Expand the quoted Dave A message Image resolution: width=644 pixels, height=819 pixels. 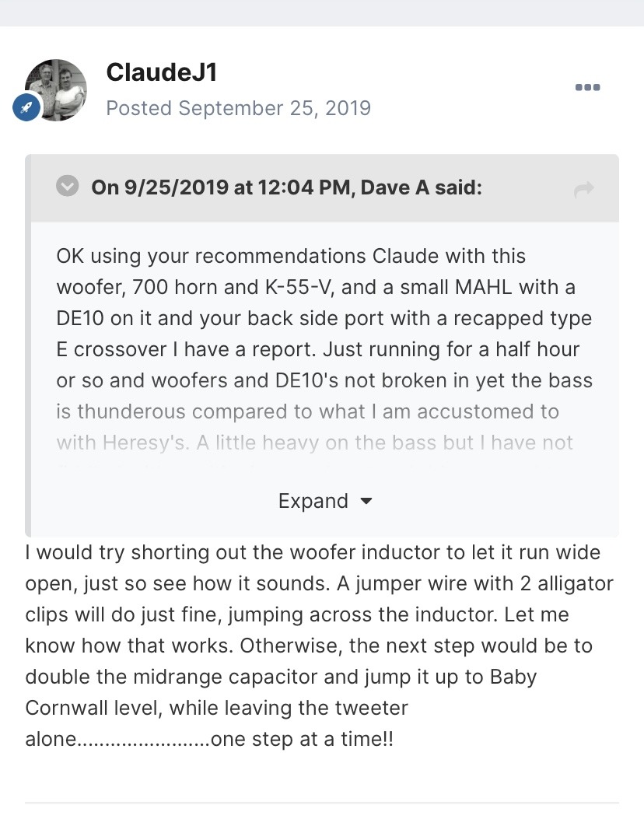tap(325, 501)
